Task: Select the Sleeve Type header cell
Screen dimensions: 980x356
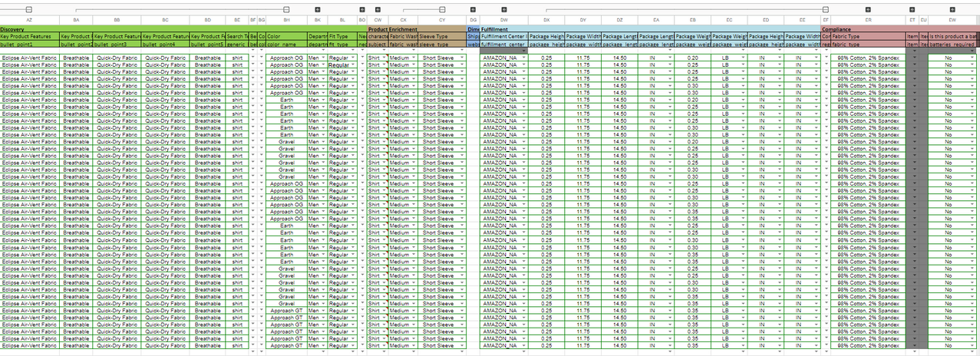Action: (x=442, y=37)
